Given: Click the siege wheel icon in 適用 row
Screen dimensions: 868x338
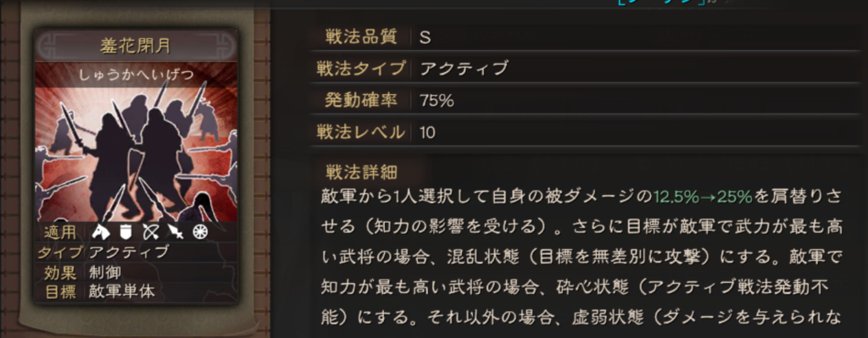Looking at the screenshot, I should click(199, 232).
